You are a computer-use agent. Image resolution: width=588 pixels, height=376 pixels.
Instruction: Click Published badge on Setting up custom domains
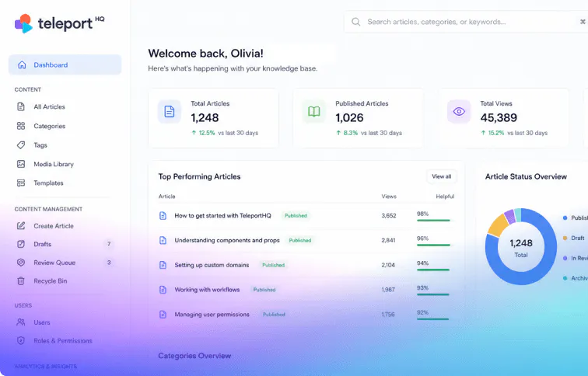tap(273, 265)
